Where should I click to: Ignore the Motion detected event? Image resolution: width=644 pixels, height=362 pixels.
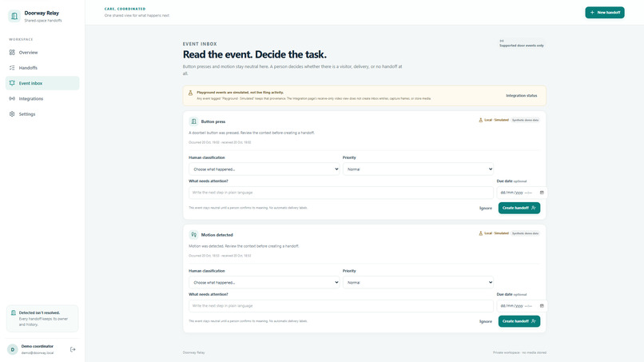pos(486,322)
